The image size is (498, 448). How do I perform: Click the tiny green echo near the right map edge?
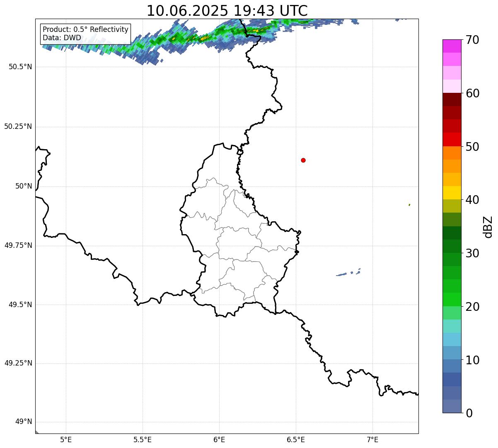click(x=409, y=205)
